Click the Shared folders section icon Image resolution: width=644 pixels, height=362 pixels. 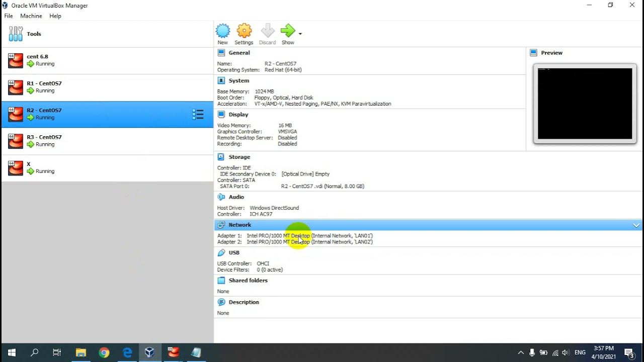[x=221, y=281]
